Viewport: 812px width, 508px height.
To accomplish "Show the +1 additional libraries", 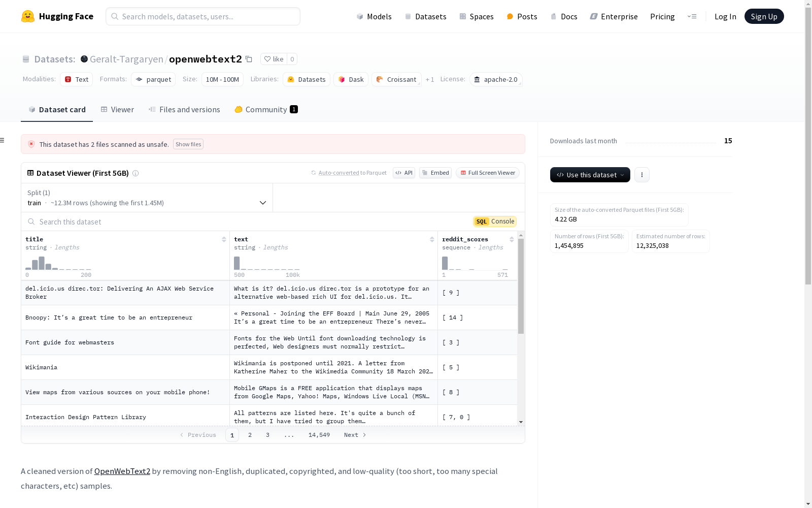I will pyautogui.click(x=430, y=80).
